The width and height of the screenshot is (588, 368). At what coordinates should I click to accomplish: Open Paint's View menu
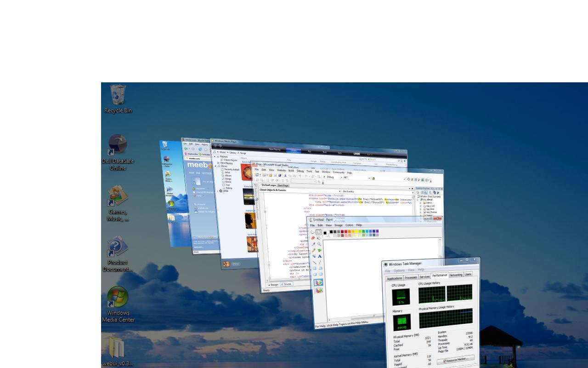tap(329, 225)
